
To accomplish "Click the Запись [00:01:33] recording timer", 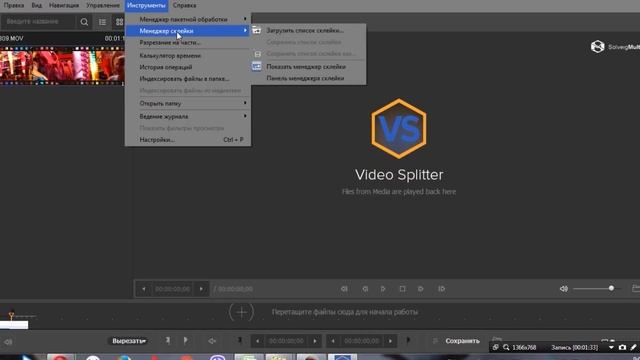I will [x=575, y=347].
